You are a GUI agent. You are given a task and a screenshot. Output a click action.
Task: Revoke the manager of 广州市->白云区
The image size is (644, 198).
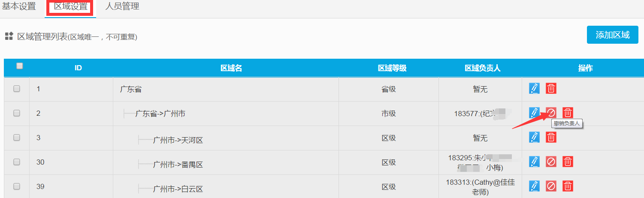click(x=551, y=186)
